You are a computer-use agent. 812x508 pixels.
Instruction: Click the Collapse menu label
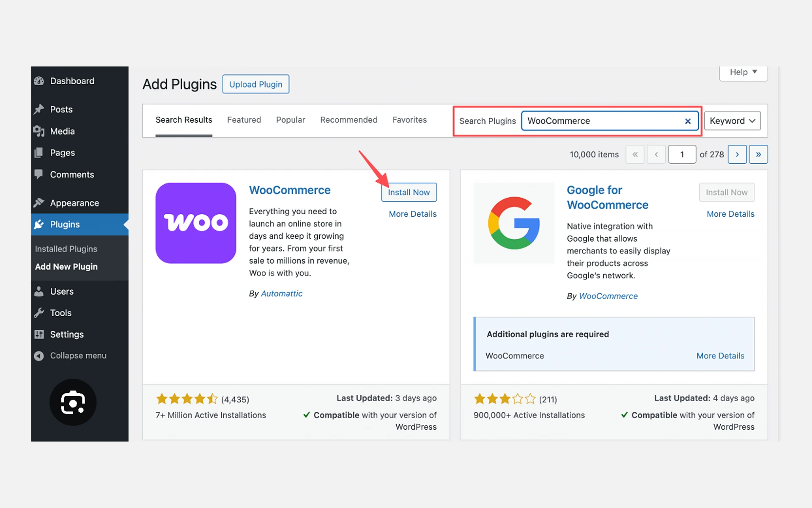(x=78, y=356)
